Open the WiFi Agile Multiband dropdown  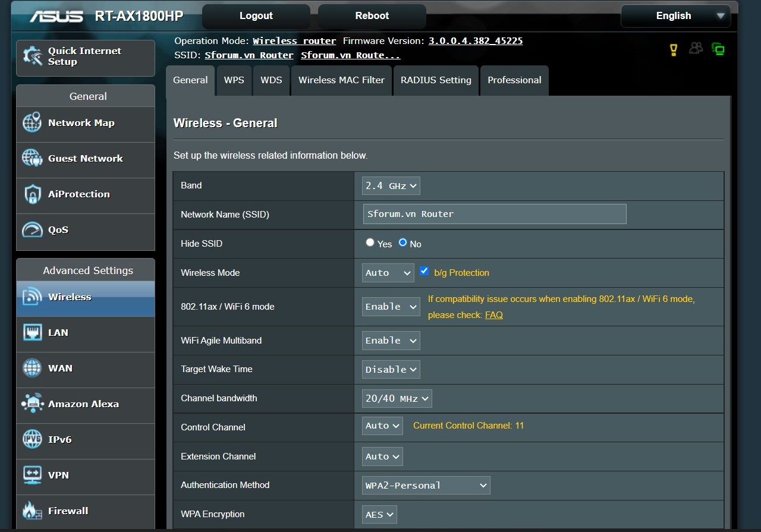(x=391, y=341)
